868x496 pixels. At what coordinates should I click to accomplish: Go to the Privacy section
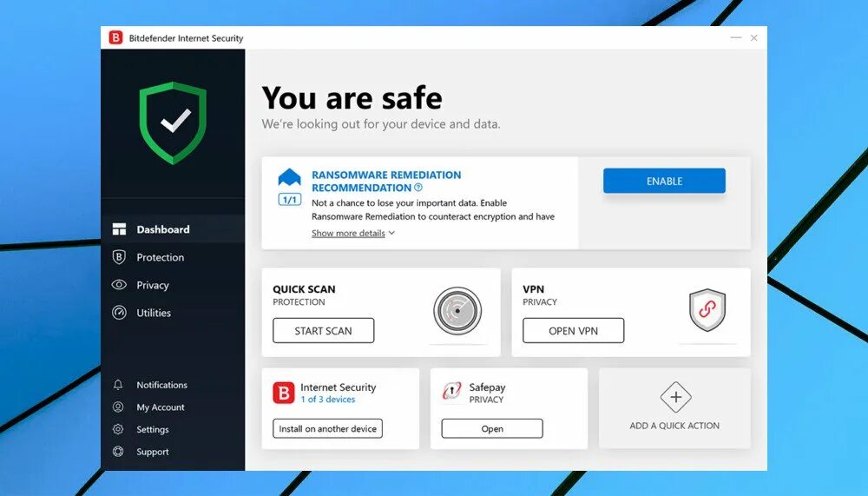173,285
